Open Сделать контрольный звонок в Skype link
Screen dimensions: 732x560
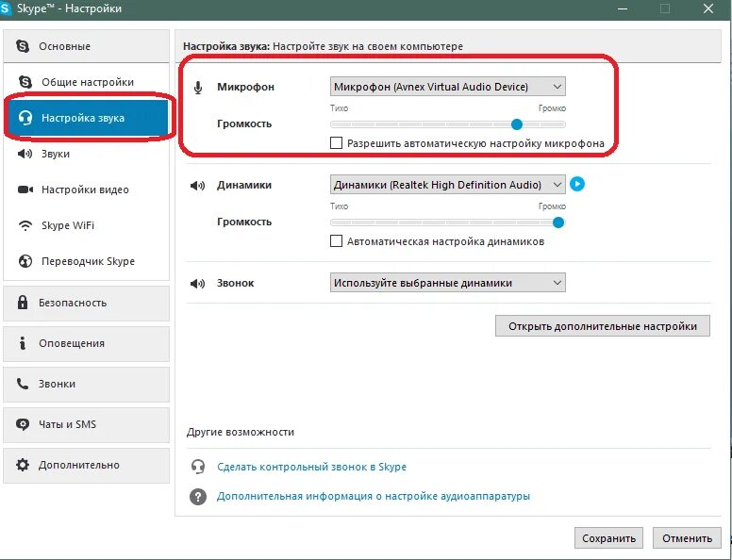point(312,467)
